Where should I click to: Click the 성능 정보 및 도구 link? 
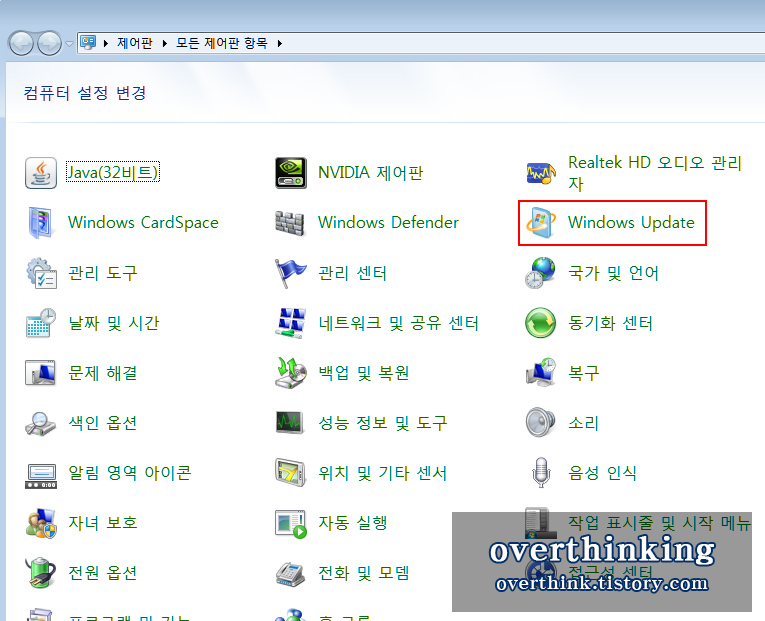point(382,423)
